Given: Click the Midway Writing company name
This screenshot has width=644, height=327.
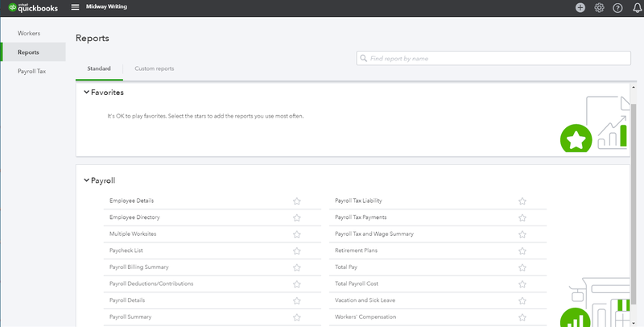Looking at the screenshot, I should (x=106, y=6).
